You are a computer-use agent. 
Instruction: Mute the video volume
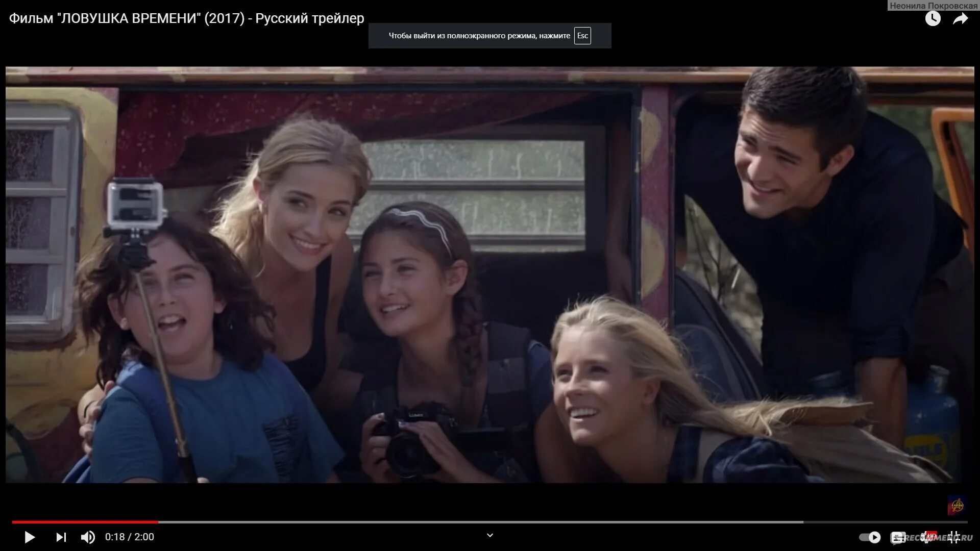tap(88, 537)
